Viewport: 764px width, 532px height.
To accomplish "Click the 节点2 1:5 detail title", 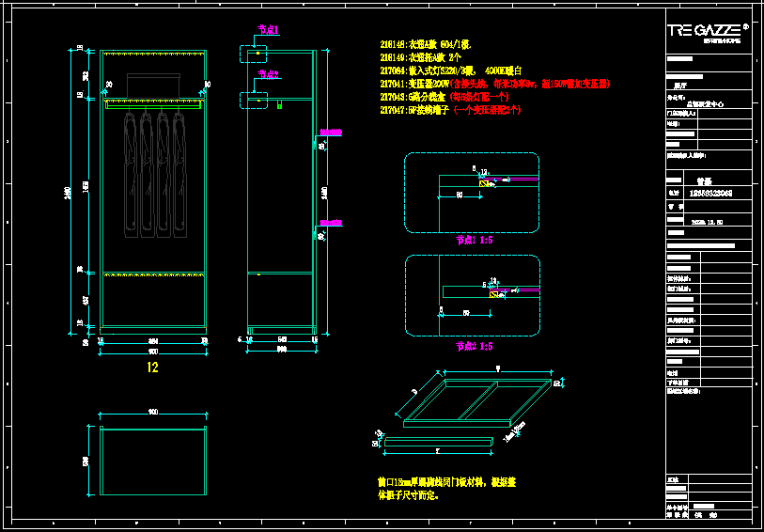I will click(474, 347).
